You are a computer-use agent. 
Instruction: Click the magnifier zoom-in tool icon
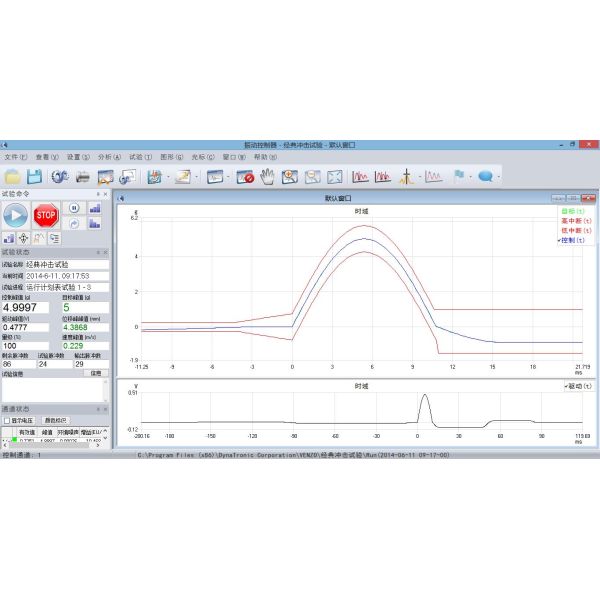(290, 177)
